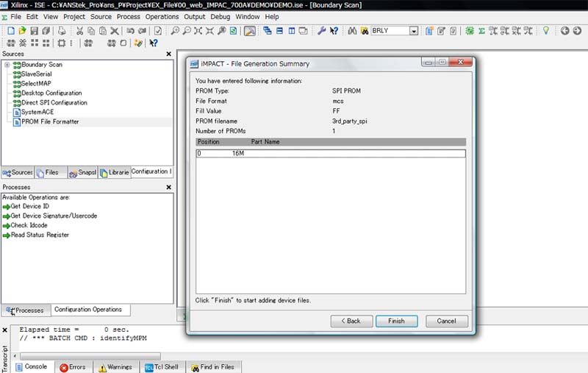588x373 pixels.
Task: Click the green Sigma summary icon
Action: pyautogui.click(x=481, y=31)
